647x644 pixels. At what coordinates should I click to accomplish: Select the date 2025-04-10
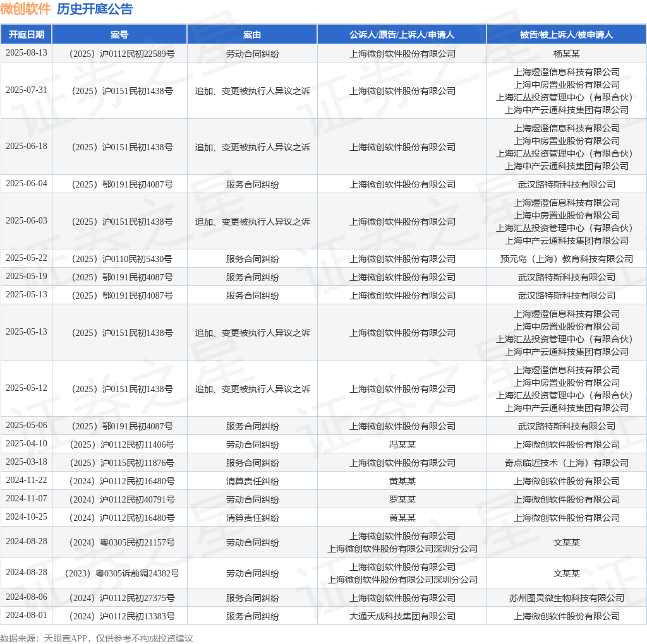point(27,444)
